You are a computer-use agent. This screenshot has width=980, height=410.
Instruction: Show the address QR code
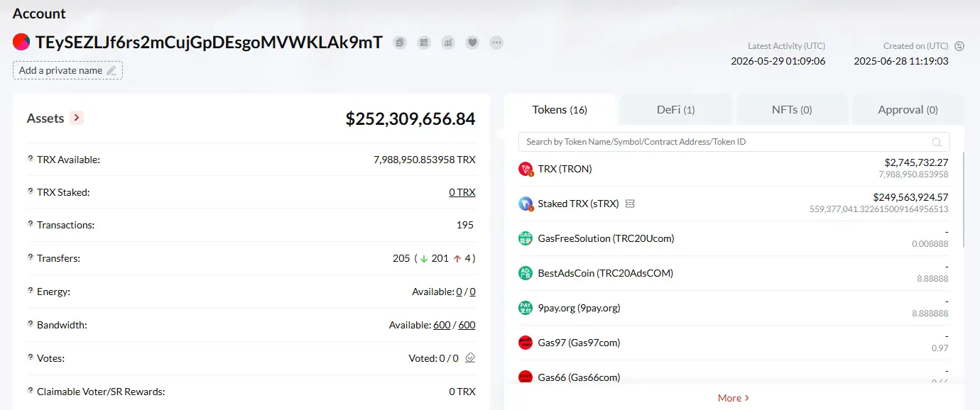tap(424, 43)
